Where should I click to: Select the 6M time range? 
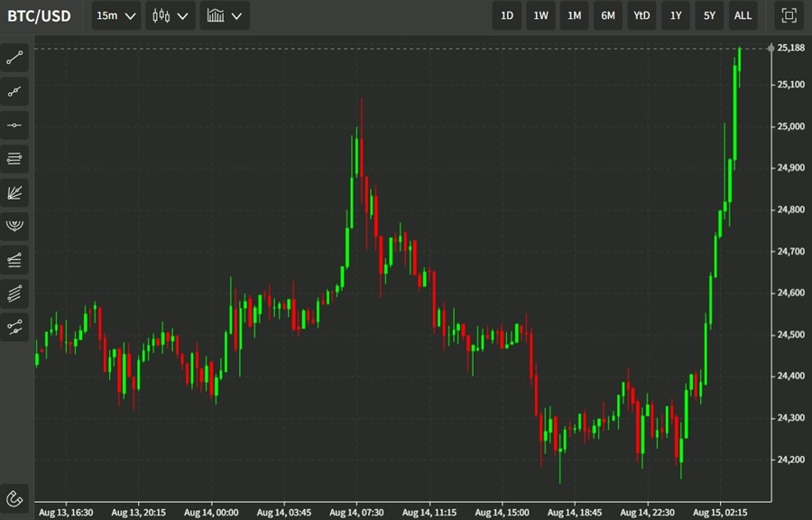tap(608, 15)
